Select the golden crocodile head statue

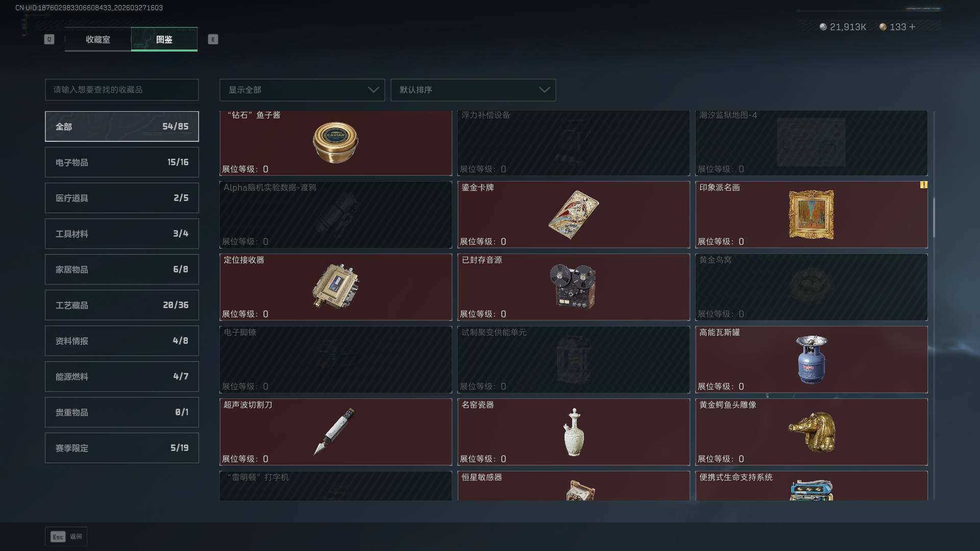[812, 432]
